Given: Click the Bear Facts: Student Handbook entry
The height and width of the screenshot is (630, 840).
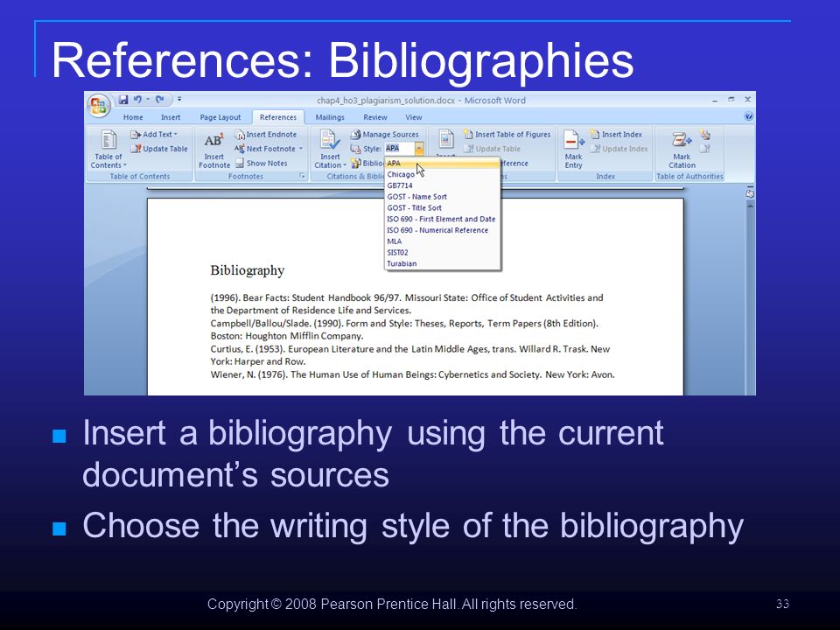Looking at the screenshot, I should click(407, 304).
